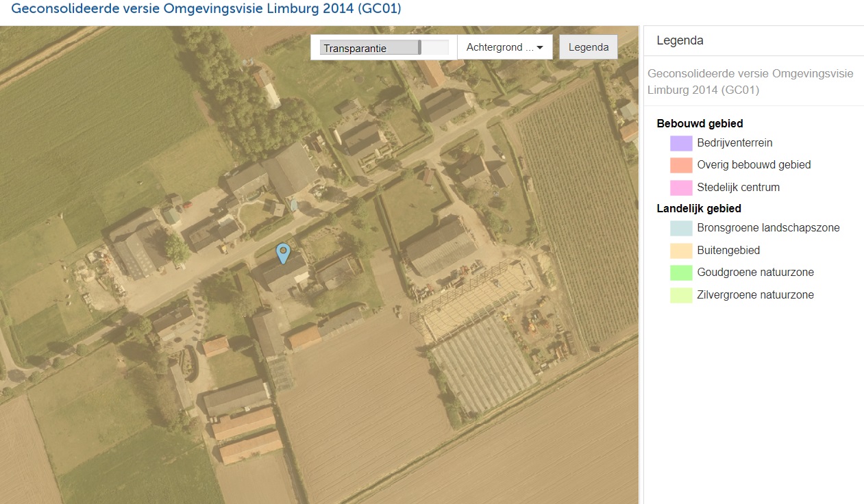Click the Legenda heading in the panel
Viewport: 864px width, 504px height.
(679, 40)
